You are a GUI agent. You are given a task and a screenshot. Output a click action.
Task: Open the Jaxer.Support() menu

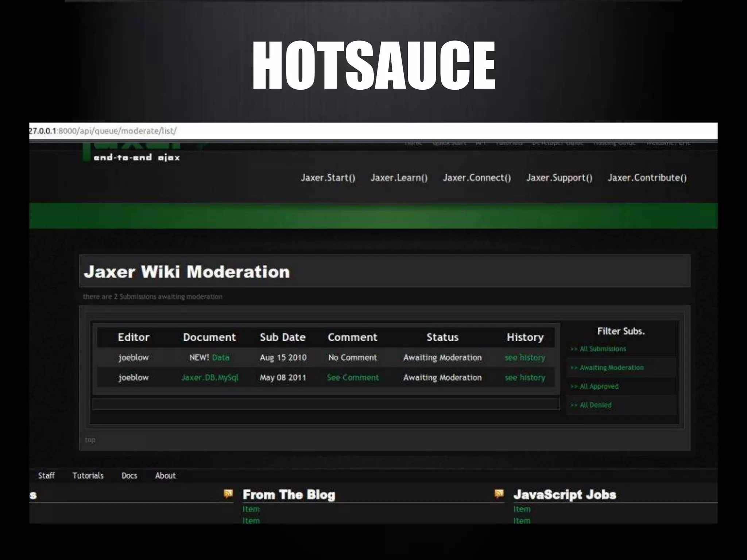(559, 178)
